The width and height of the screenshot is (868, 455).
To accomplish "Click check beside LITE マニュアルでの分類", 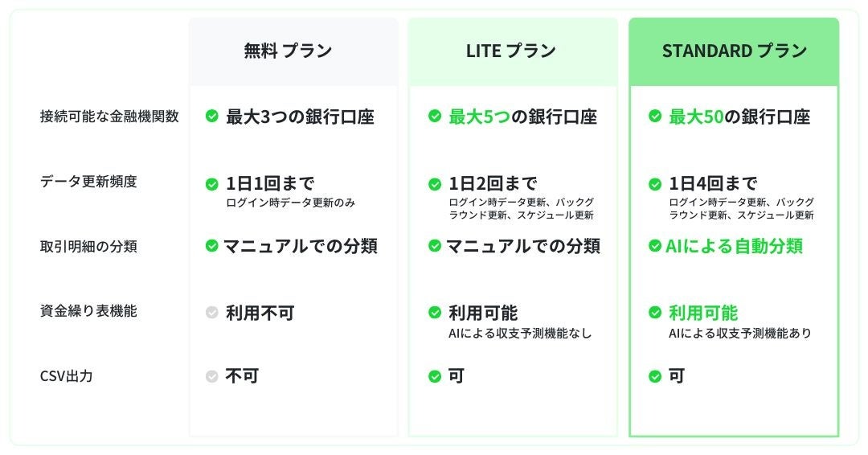I will [435, 245].
